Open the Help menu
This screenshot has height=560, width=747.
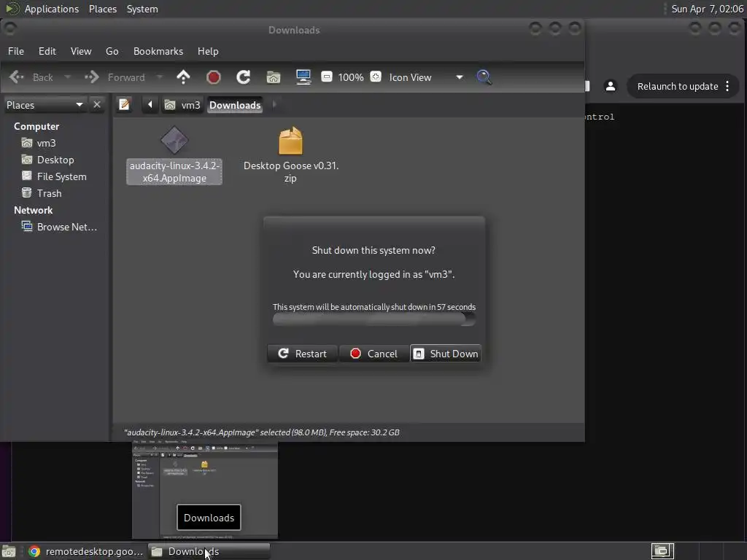coord(208,51)
